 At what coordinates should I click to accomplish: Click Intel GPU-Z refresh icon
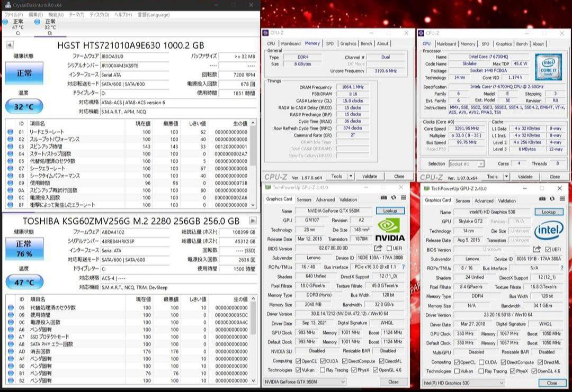tap(552, 199)
